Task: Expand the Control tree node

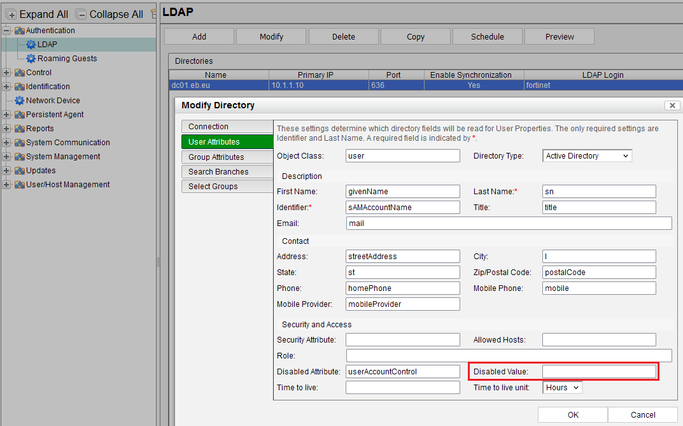Action: tap(6, 73)
